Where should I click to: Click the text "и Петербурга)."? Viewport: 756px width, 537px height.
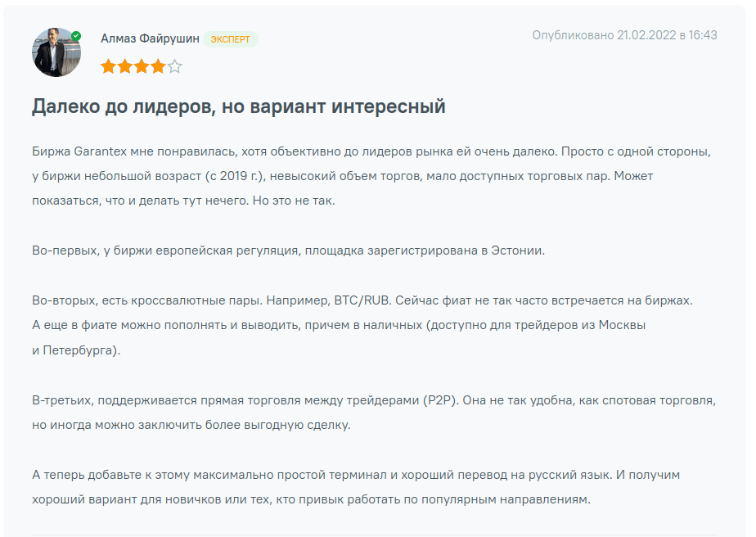pyautogui.click(x=75, y=350)
